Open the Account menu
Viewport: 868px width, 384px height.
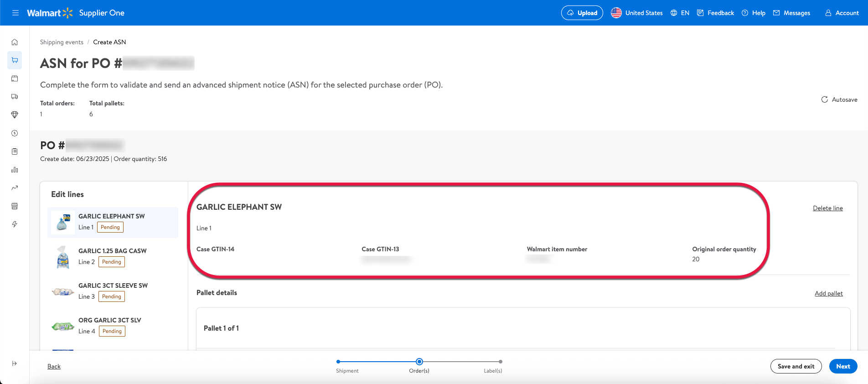(x=842, y=13)
